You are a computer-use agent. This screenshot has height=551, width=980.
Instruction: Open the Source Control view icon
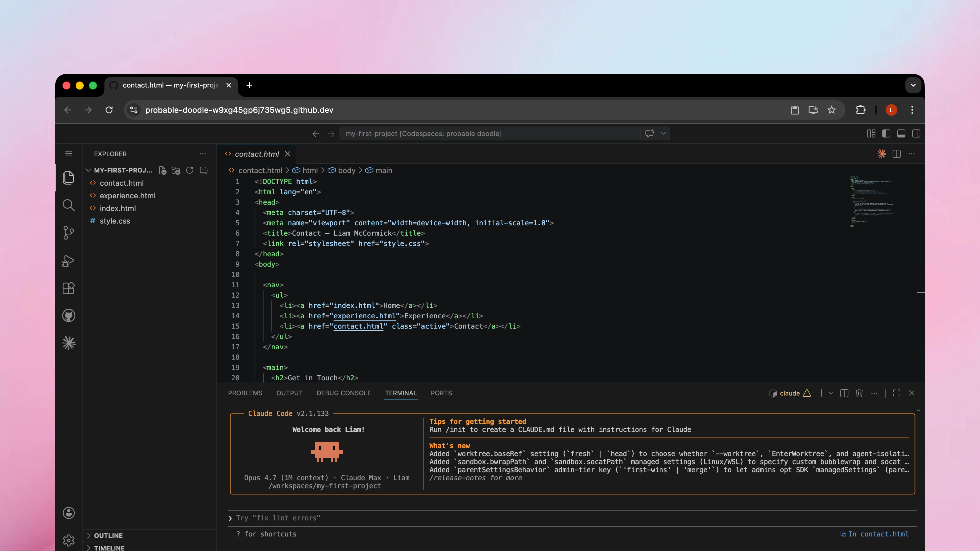tap(69, 233)
